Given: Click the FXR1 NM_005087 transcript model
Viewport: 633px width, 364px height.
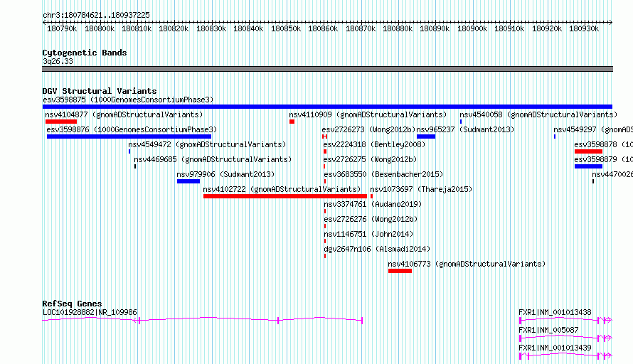Looking at the screenshot, I should 565,338.
